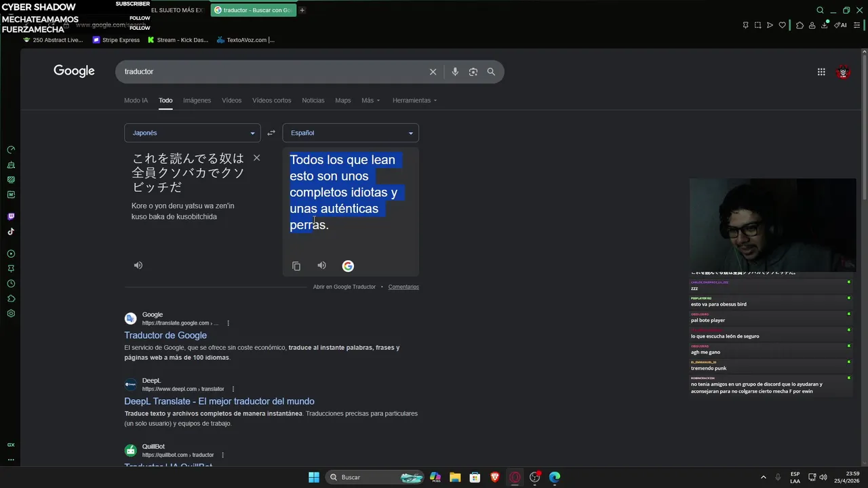The height and width of the screenshot is (488, 868).
Task: Open GX Control speedometer in sidebar
Action: tap(11, 150)
